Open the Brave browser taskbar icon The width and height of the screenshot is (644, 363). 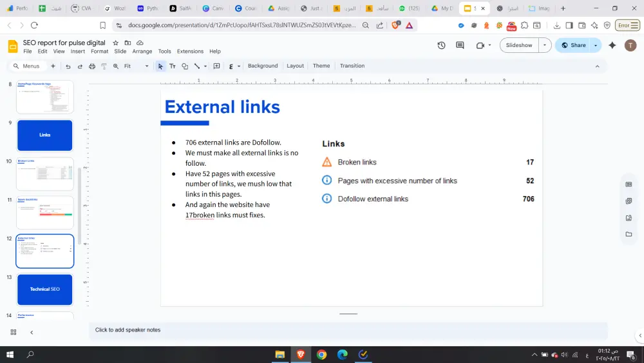click(x=301, y=355)
